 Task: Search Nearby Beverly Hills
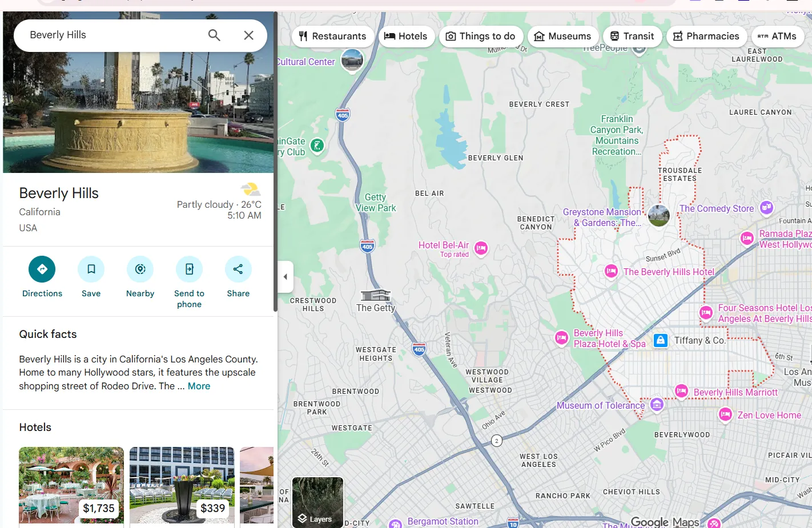point(140,277)
